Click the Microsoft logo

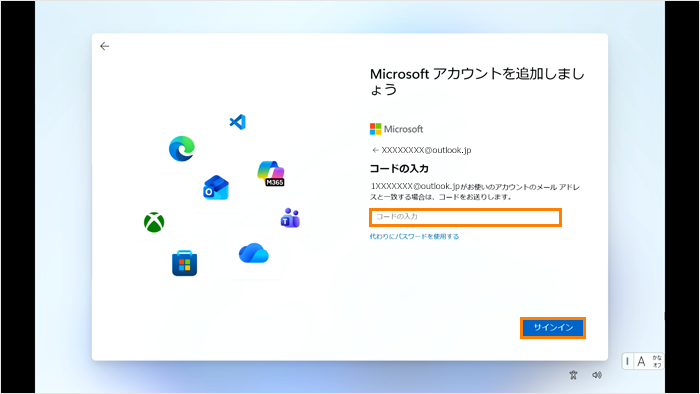tap(396, 129)
